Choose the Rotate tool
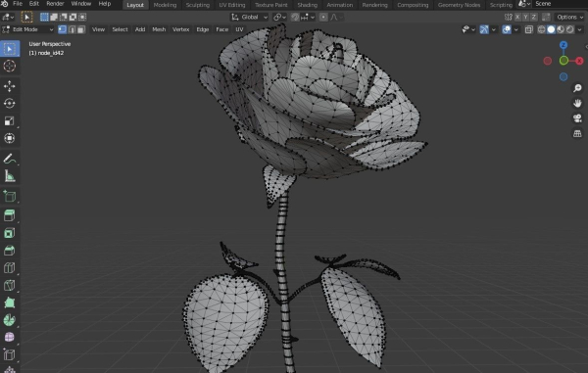 pos(10,104)
